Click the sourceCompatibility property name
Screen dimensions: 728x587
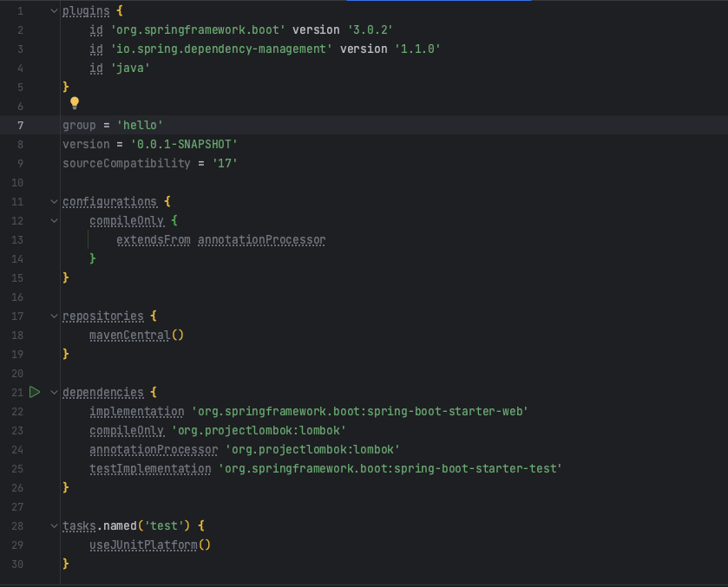click(127, 163)
